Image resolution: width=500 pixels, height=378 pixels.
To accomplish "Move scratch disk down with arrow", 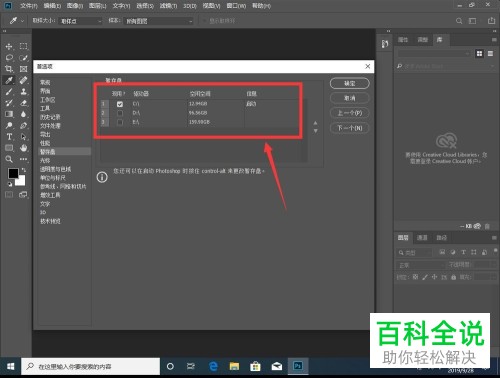I will point(315,131).
